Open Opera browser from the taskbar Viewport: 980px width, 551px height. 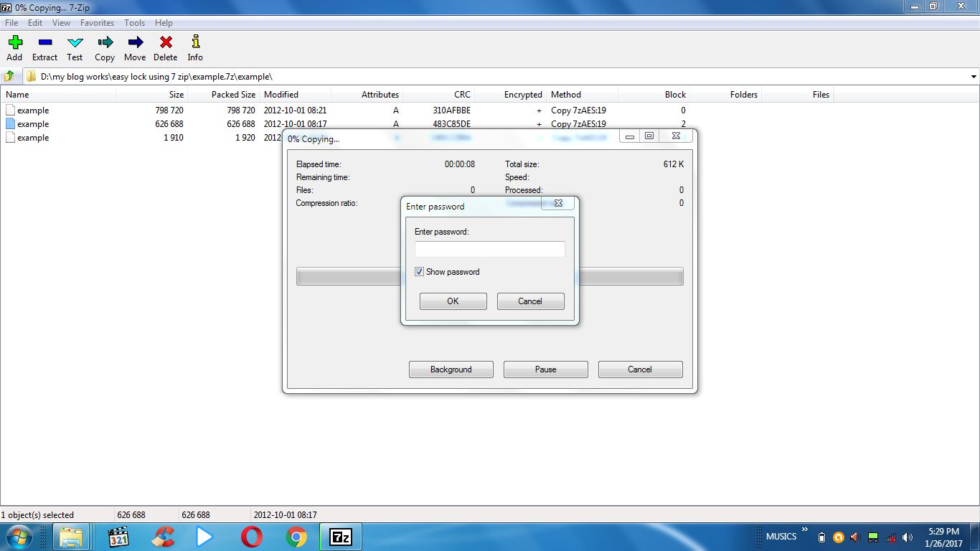pyautogui.click(x=251, y=537)
